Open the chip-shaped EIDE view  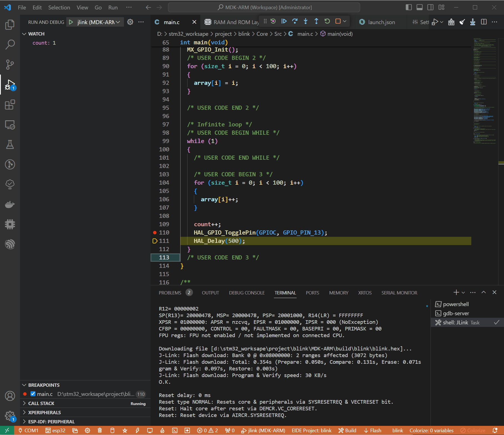10,224
